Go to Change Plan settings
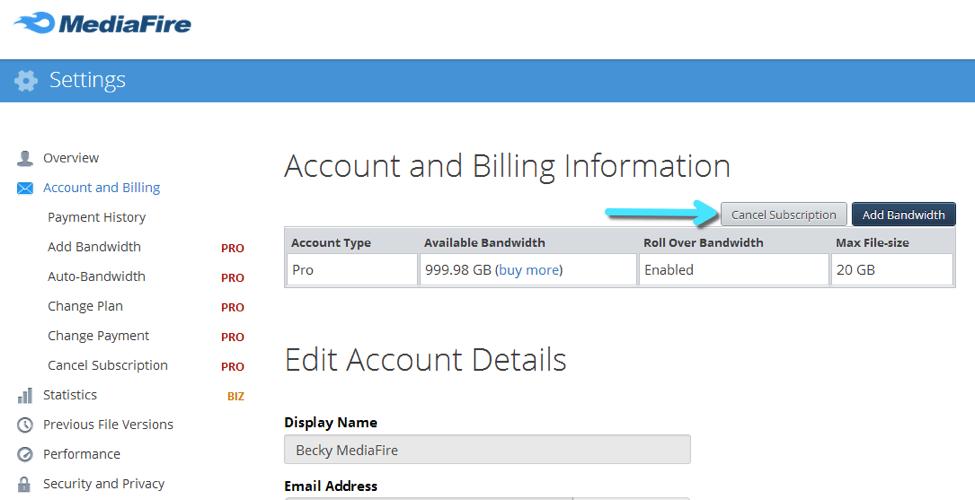 coord(85,306)
